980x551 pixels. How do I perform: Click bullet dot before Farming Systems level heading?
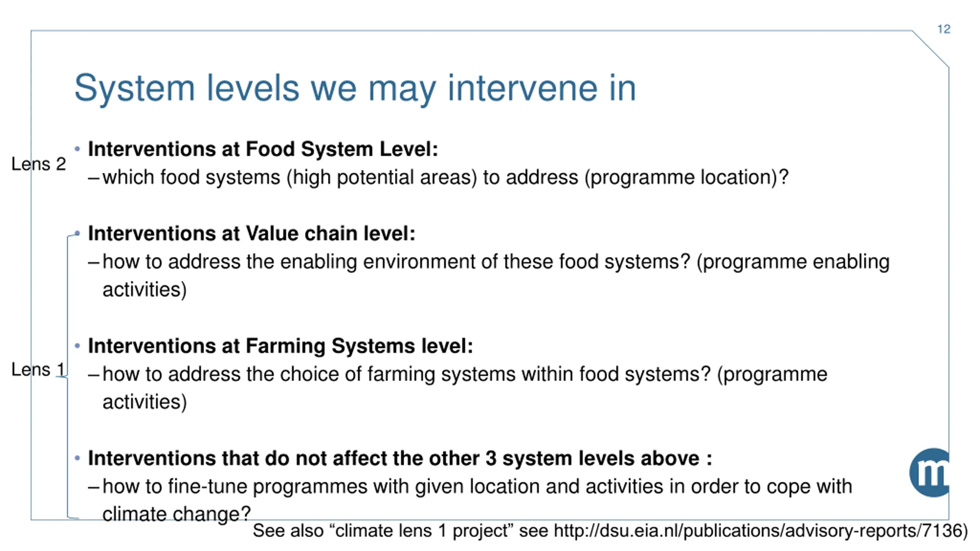pos(77,346)
